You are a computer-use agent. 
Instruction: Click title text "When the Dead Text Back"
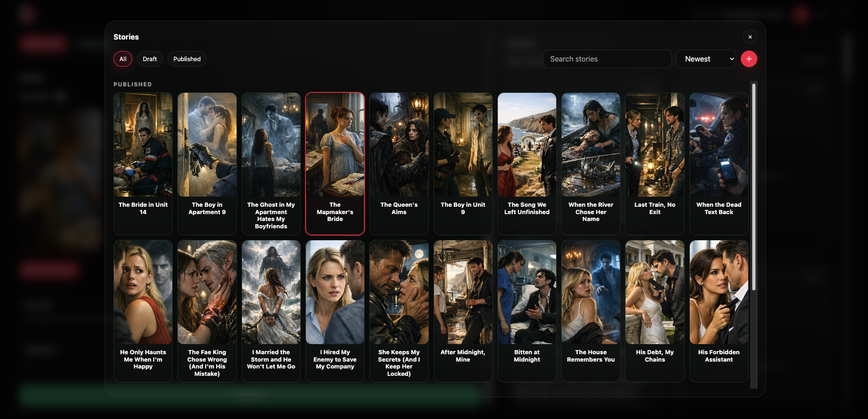(719, 208)
